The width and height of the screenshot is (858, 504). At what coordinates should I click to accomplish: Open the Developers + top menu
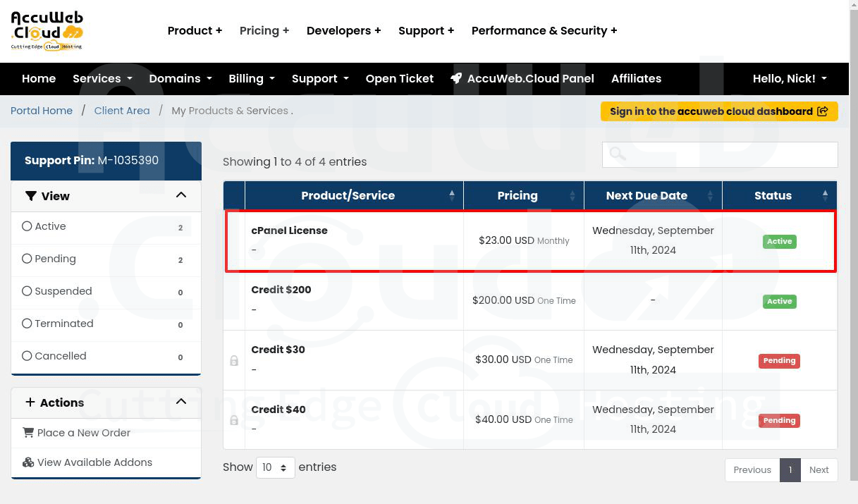click(x=343, y=30)
